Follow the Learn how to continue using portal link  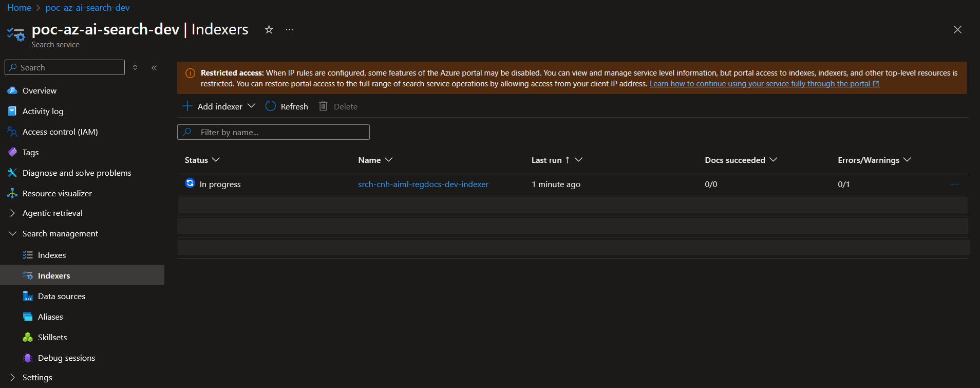coord(764,84)
